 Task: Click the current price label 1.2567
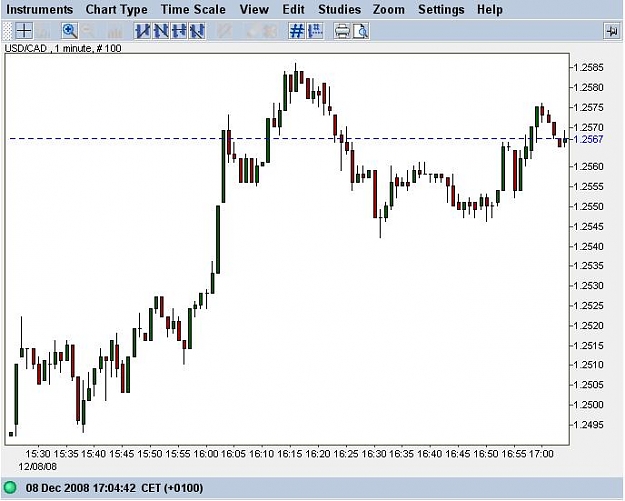(588, 139)
